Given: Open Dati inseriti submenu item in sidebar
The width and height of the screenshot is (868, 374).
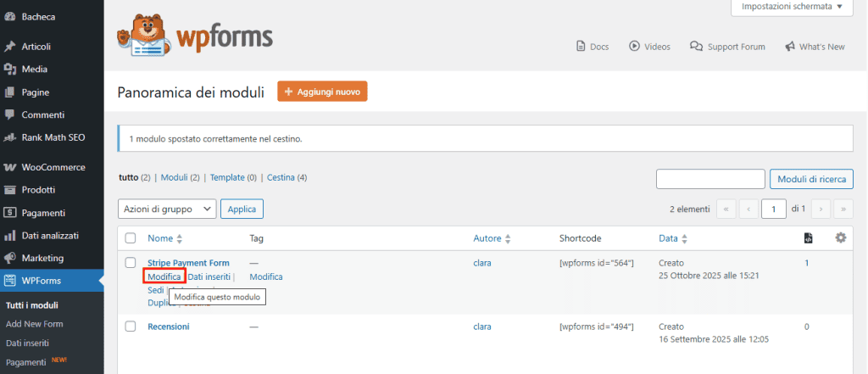Looking at the screenshot, I should tap(27, 343).
